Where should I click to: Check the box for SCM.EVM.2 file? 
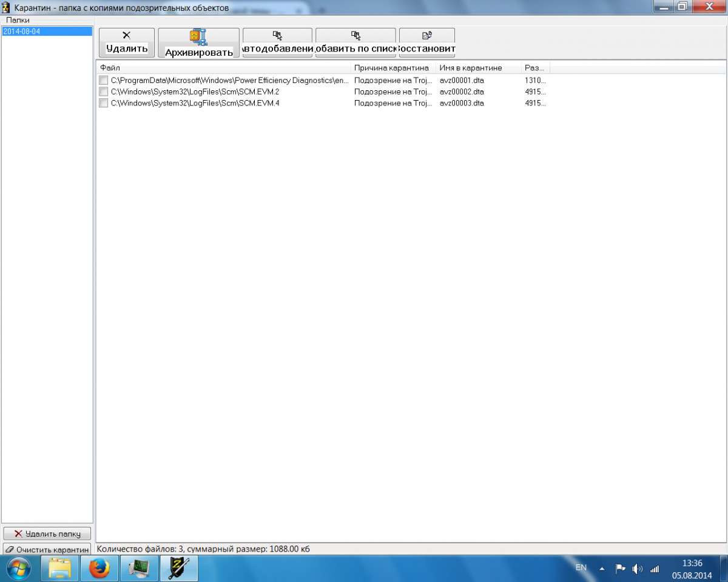104,92
